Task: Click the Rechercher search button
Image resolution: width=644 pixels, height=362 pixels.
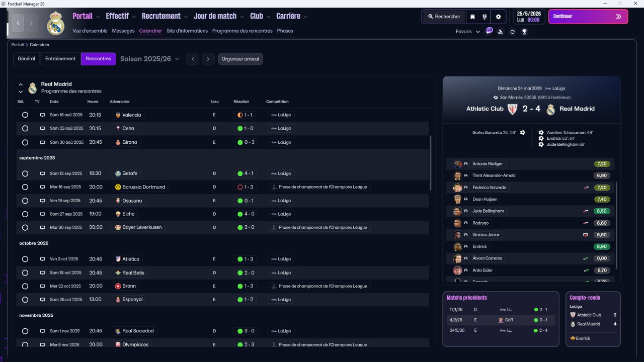Action: pos(444,17)
